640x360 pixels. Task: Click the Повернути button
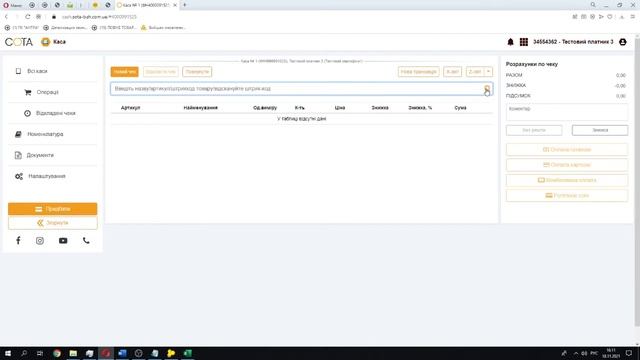tap(197, 72)
